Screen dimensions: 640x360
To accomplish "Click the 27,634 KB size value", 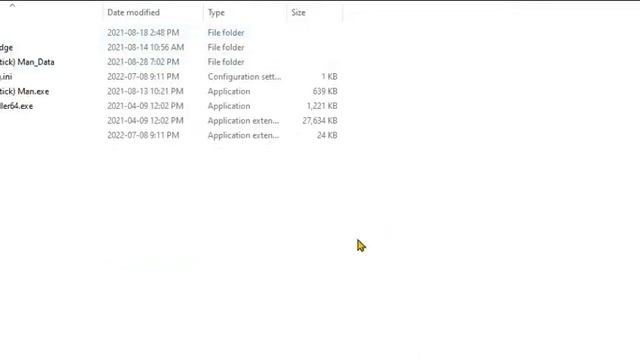I will 320,121.
